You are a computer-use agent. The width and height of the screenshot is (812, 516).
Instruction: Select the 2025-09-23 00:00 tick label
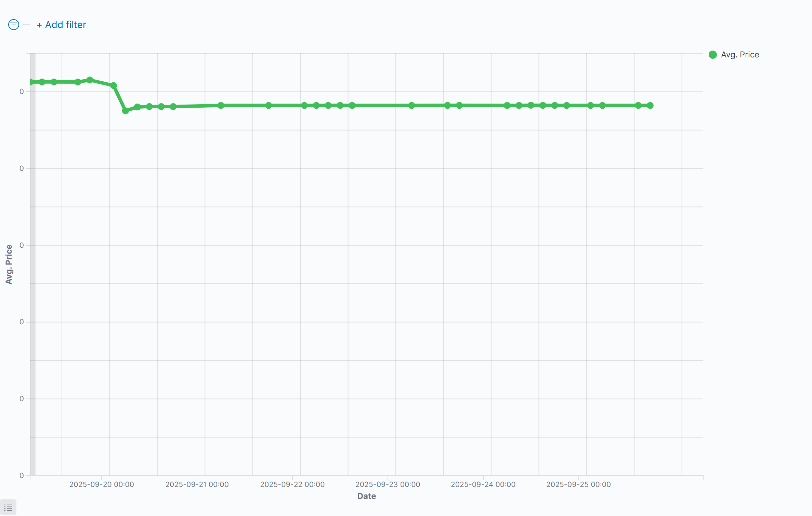tap(388, 484)
